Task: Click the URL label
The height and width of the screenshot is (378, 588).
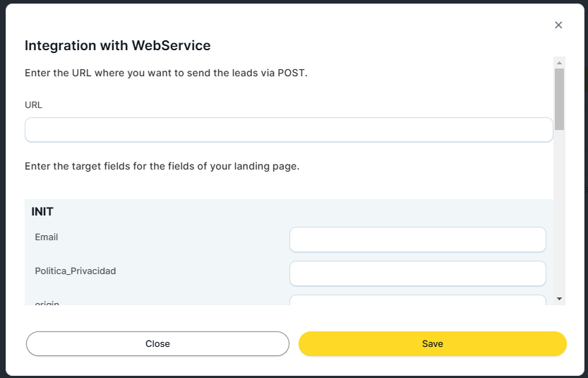Action: click(x=34, y=105)
